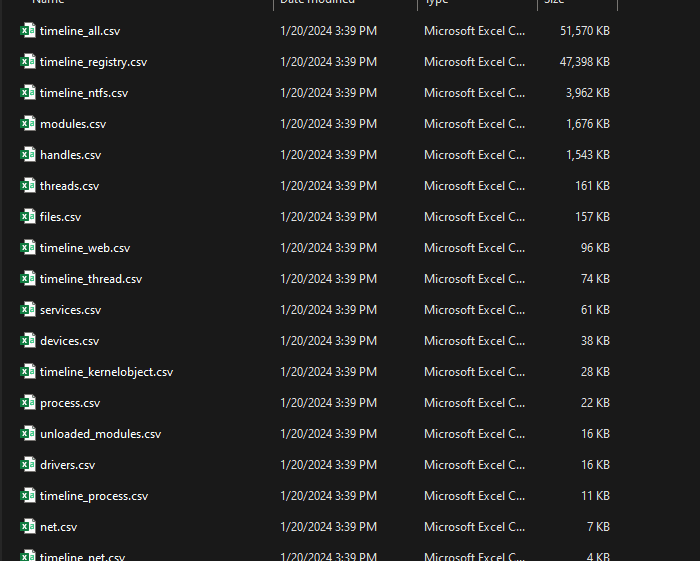Viewport: 700px width, 561px height.
Task: Select the file name timeline_web.csv
Action: pyautogui.click(x=85, y=248)
